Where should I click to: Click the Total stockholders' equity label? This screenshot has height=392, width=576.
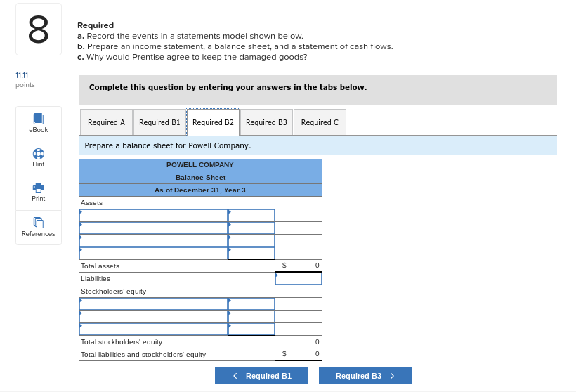122,342
